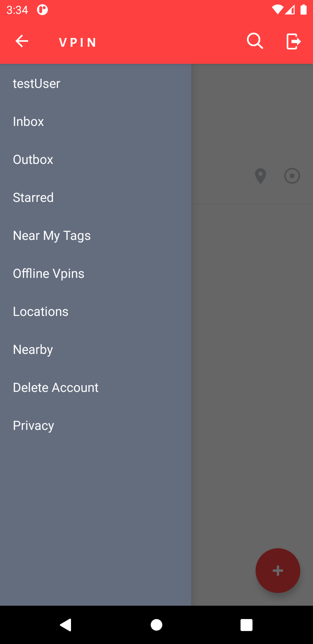The image size is (313, 644).
Task: Tap the logout exit icon
Action: (293, 41)
